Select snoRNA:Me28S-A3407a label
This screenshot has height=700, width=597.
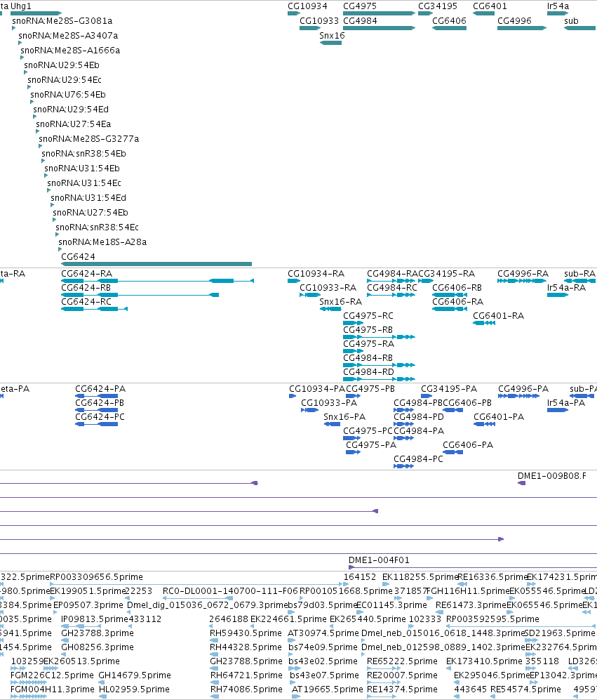(x=68, y=36)
